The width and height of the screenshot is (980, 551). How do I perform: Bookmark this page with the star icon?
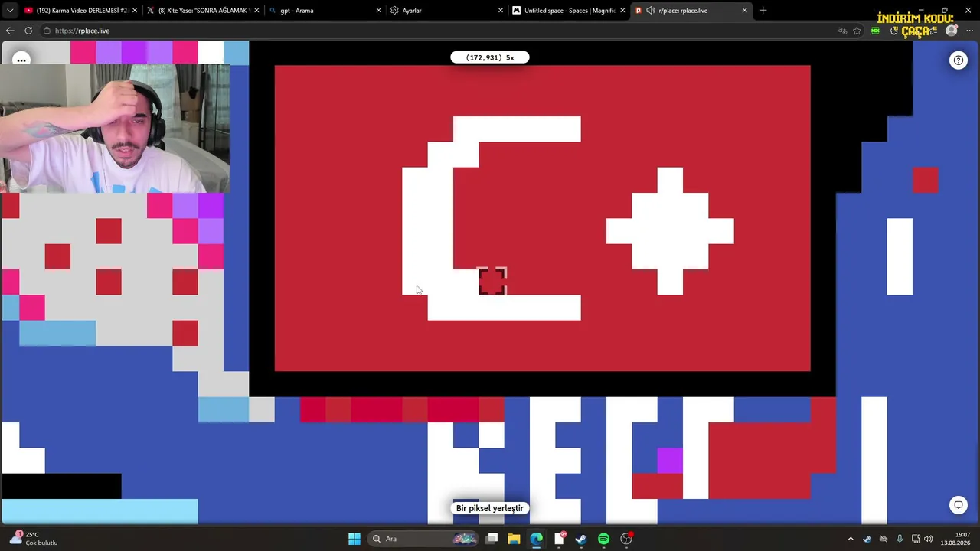[857, 31]
